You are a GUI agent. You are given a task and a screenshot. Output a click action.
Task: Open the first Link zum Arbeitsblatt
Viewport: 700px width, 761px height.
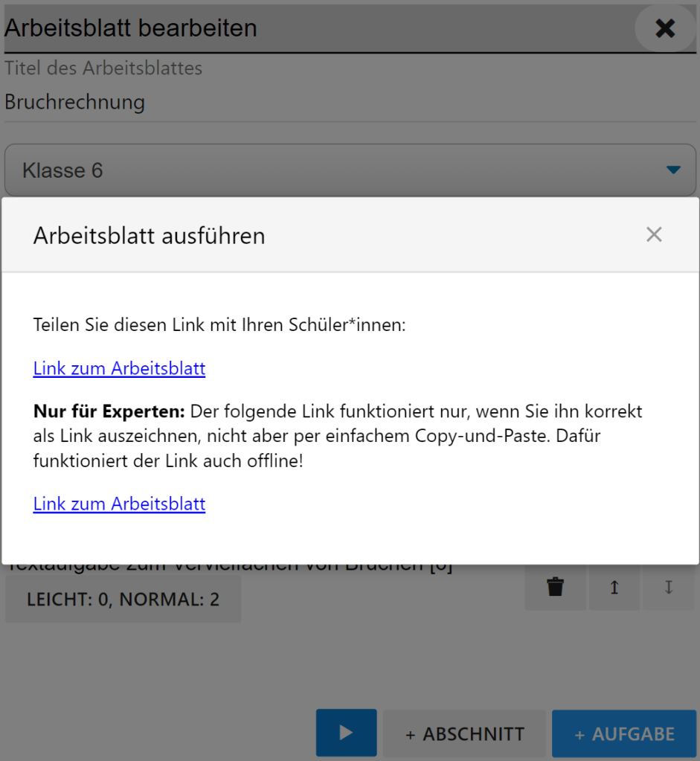[x=119, y=368]
